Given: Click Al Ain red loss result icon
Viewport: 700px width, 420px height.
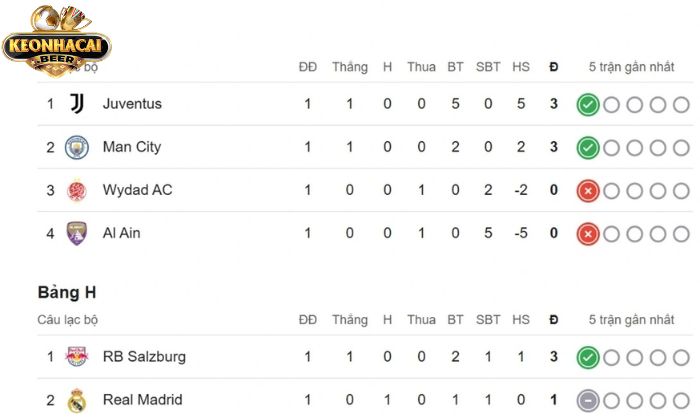Looking at the screenshot, I should point(588,234).
